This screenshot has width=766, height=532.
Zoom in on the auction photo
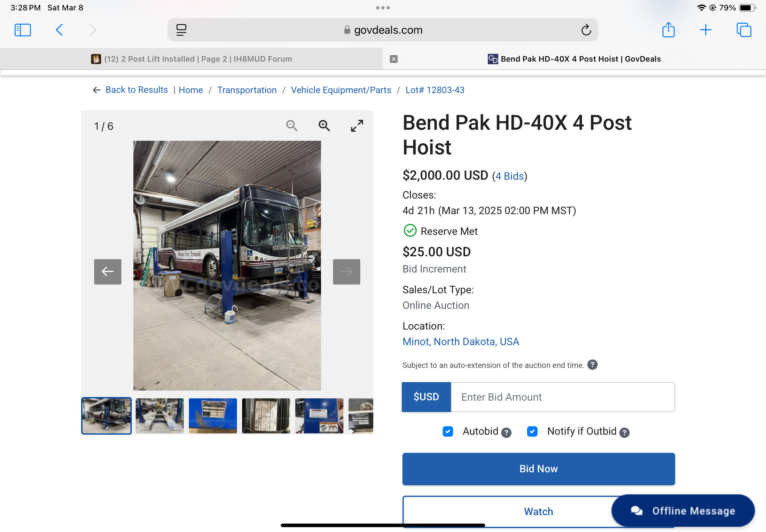pyautogui.click(x=324, y=126)
